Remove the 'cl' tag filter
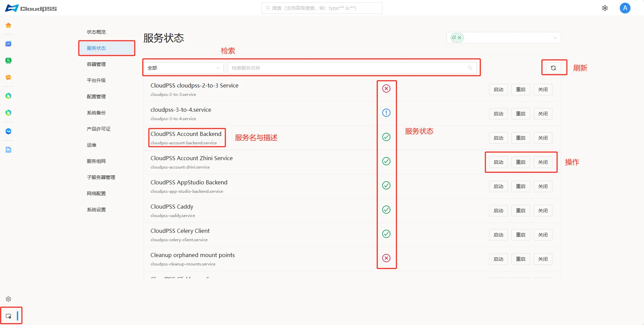The width and height of the screenshot is (644, 325). click(459, 38)
